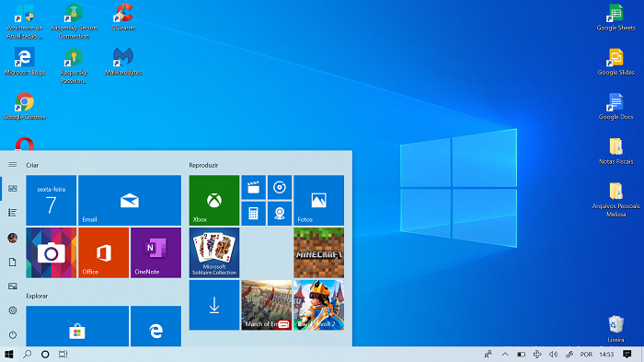Select Google Docs desktop shortcut
This screenshot has height=362, width=644.
pyautogui.click(x=616, y=106)
